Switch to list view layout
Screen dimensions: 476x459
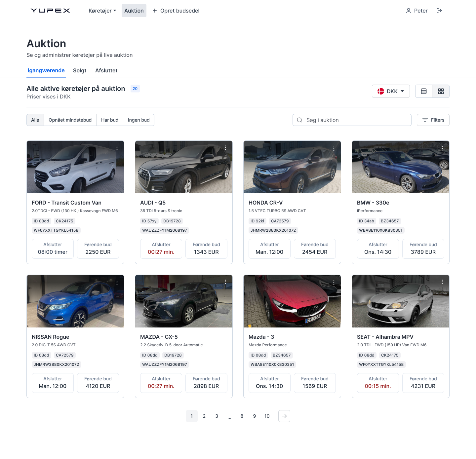pyautogui.click(x=424, y=91)
